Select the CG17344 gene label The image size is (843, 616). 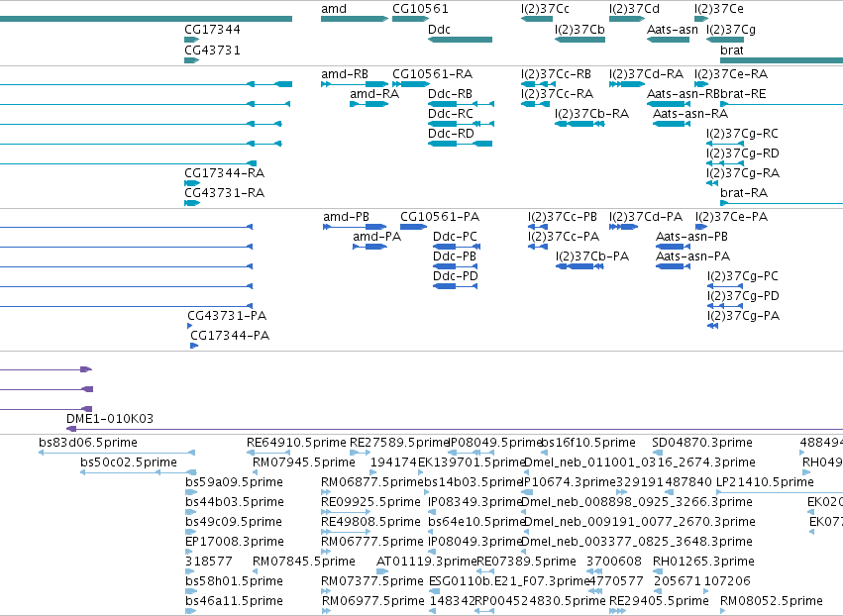[212, 29]
